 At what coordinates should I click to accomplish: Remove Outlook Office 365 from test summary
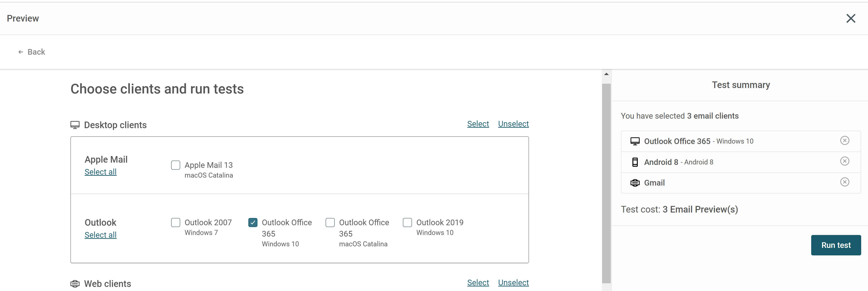(844, 140)
